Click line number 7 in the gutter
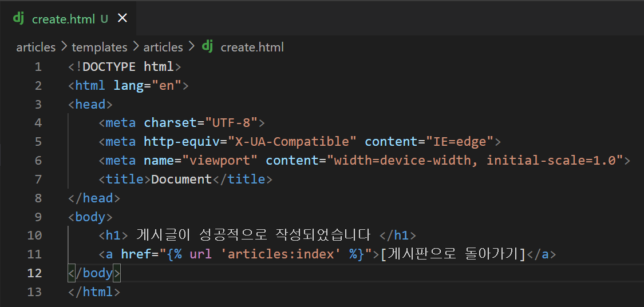644x307 pixels. click(38, 180)
